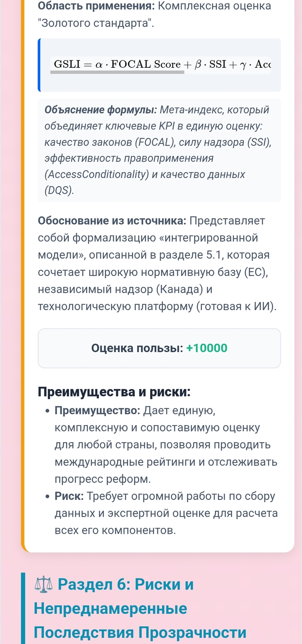
Task: Open the "Раздел 6: Риски и" heading line
Action: click(125, 584)
